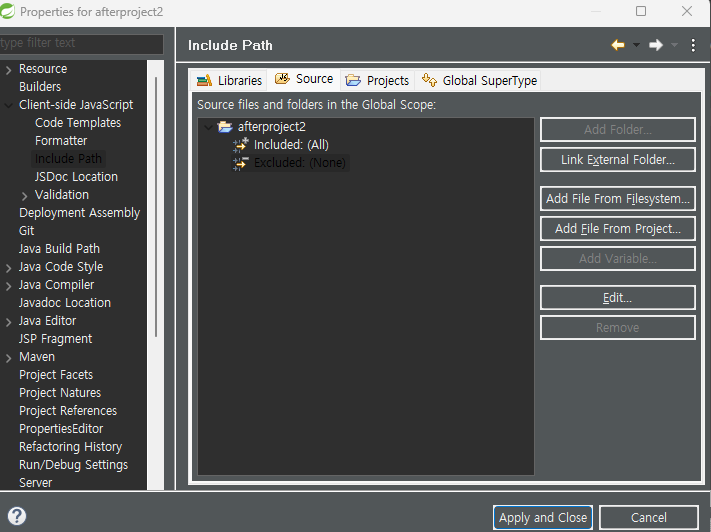Screen dimensions: 711x532
Task: Click the Edit button
Action: coord(618,298)
